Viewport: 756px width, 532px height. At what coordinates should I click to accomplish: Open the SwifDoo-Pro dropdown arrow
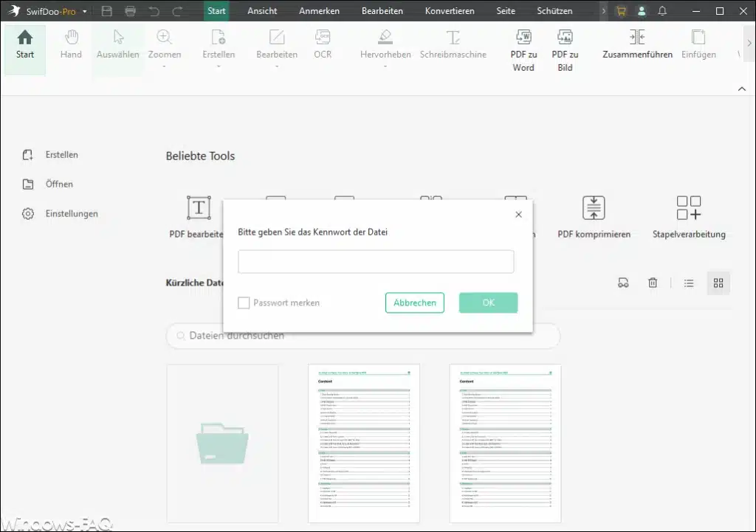click(x=85, y=11)
